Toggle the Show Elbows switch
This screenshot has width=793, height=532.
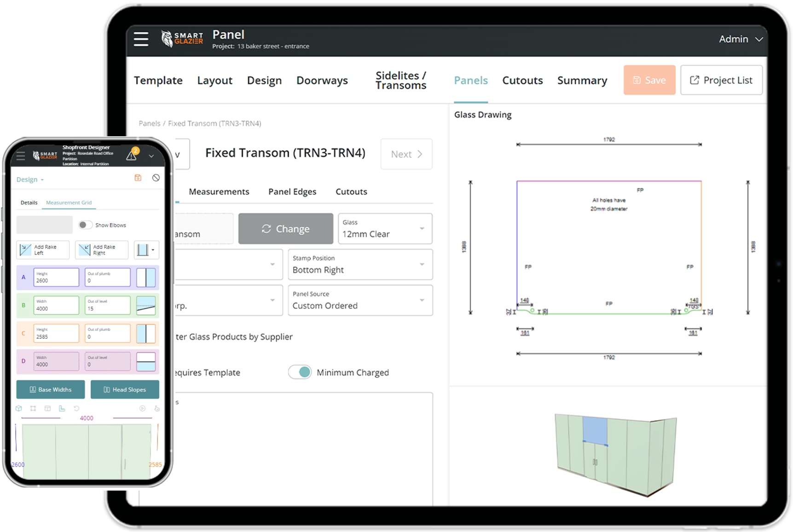tap(85, 225)
